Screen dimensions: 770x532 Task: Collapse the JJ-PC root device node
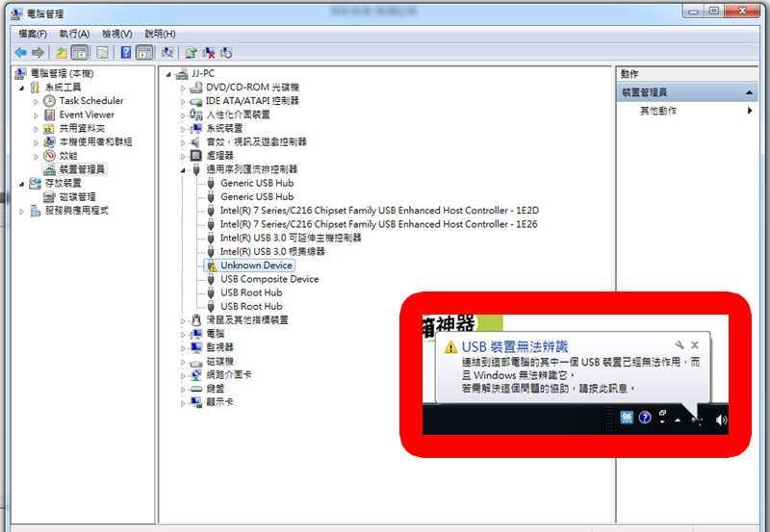(x=168, y=75)
